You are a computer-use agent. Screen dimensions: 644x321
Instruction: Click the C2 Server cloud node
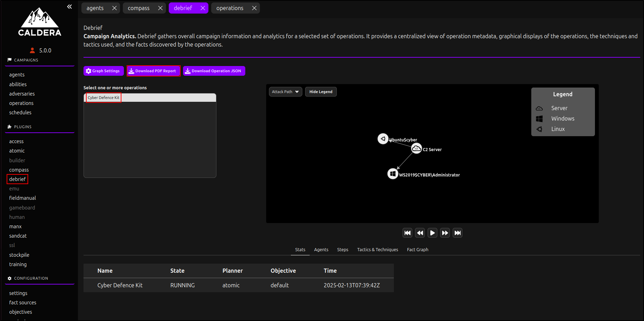[416, 149]
